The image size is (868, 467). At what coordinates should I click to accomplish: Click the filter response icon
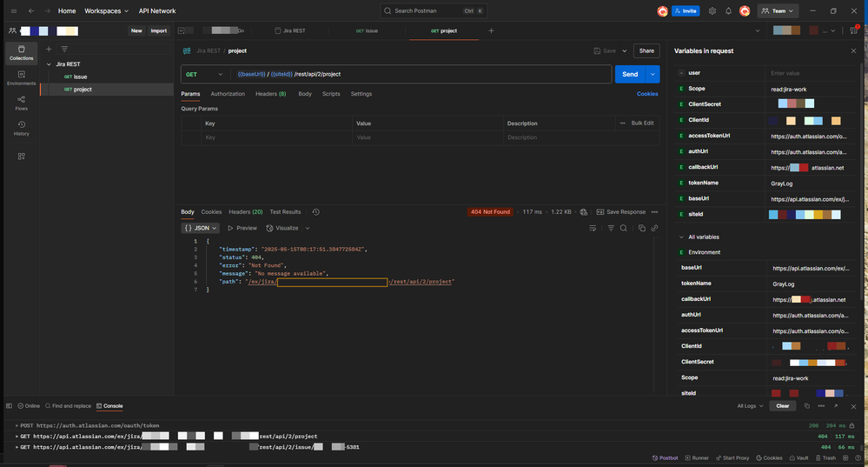click(611, 228)
